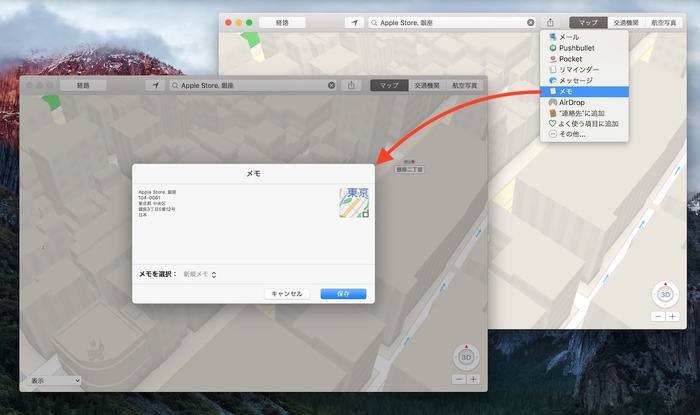Image resolution: width=700 pixels, height=415 pixels.
Task: Zoom out with minus in back Maps window
Action: point(658,316)
